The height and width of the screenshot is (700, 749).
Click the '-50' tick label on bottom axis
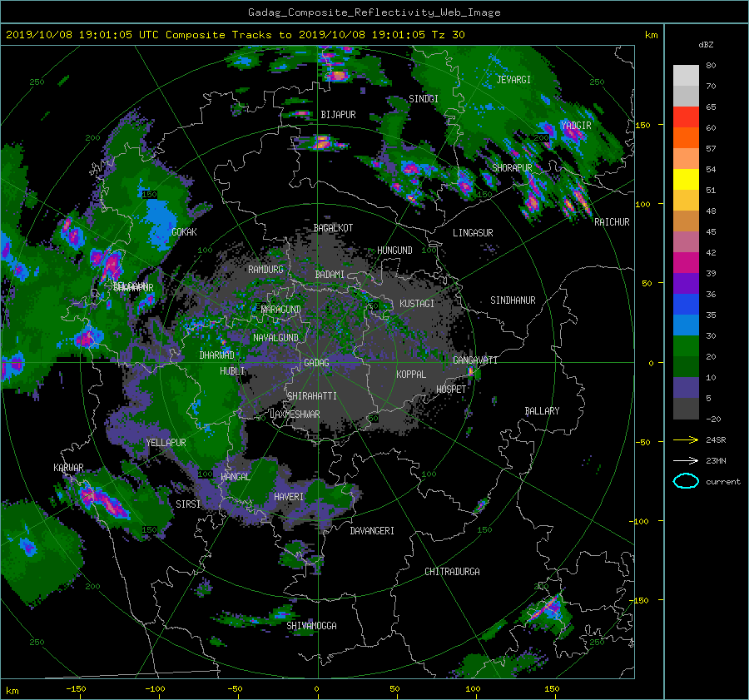pos(235,689)
